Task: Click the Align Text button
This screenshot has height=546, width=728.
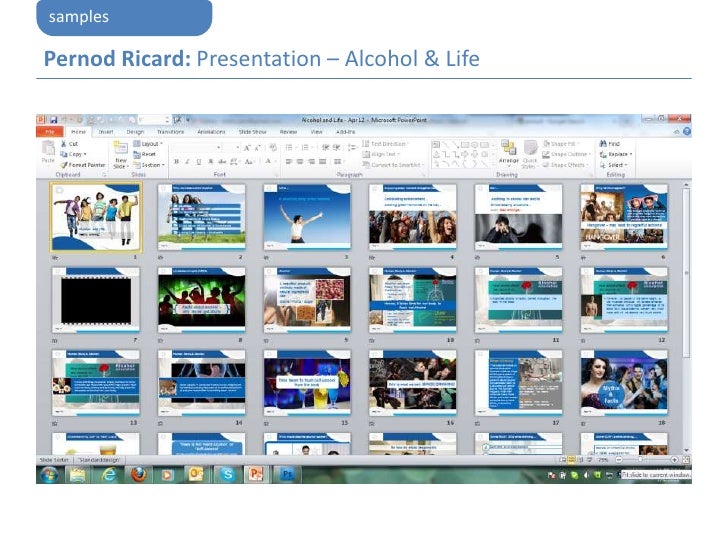Action: pos(382,154)
